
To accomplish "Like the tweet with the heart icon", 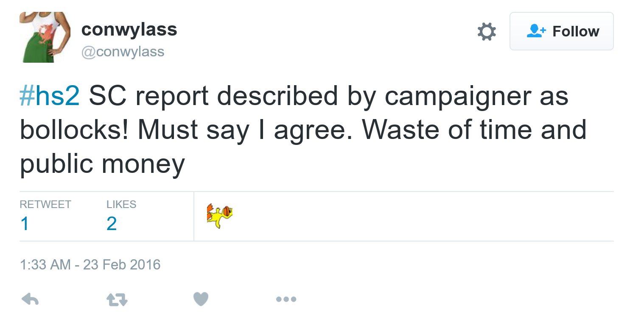I will point(201,300).
